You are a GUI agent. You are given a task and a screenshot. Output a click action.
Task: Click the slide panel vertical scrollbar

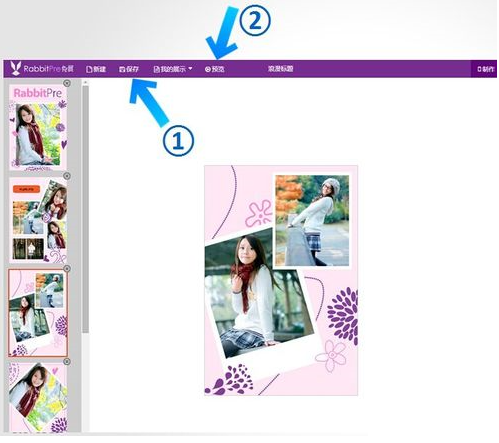click(85, 209)
